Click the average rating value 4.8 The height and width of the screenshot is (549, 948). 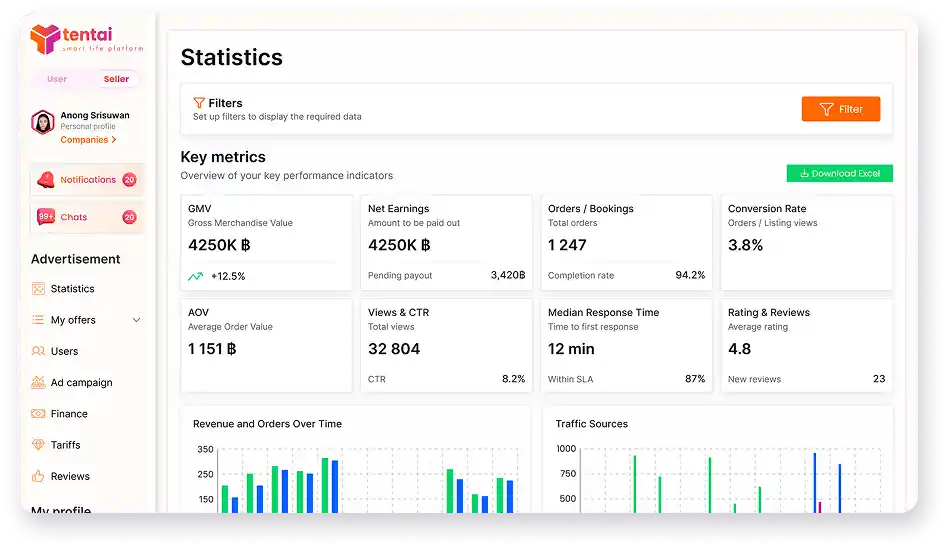coord(739,349)
